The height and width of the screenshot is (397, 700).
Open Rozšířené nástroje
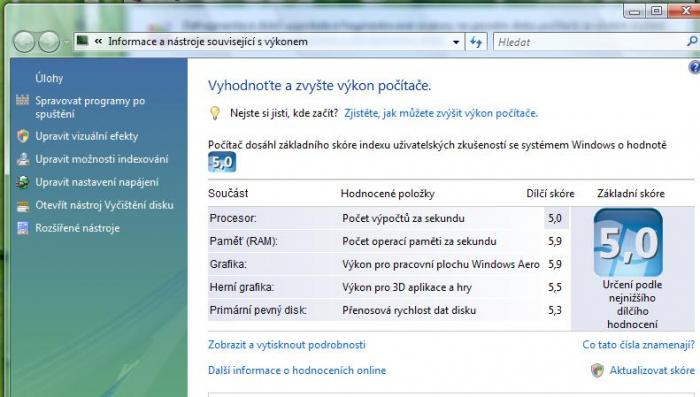78,228
